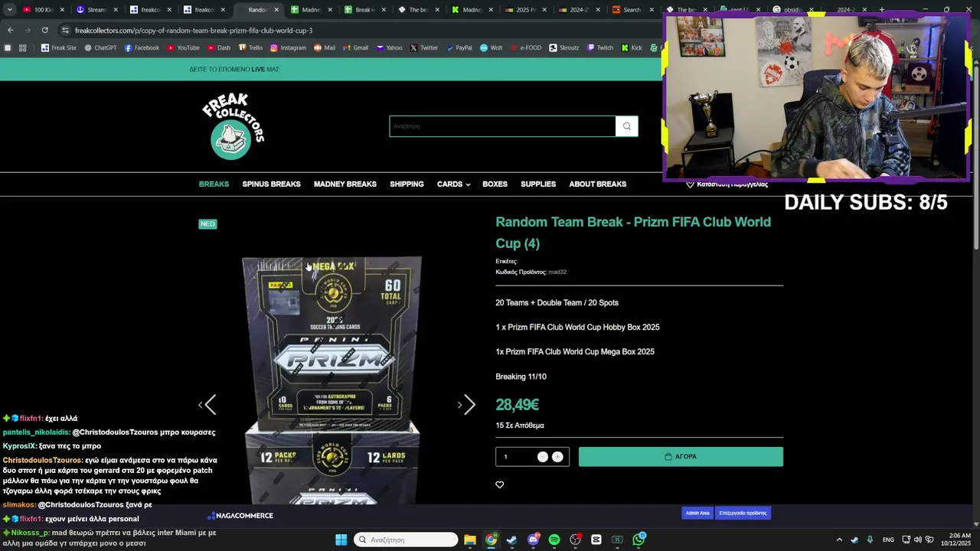Screen dimensions: 980x551
Task: Show previous product image with left arrow
Action: pyautogui.click(x=208, y=404)
